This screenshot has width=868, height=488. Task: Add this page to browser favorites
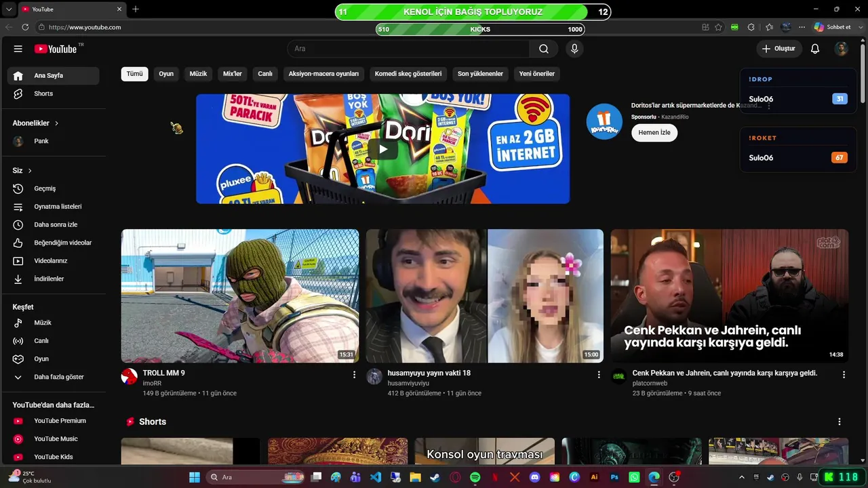point(719,27)
